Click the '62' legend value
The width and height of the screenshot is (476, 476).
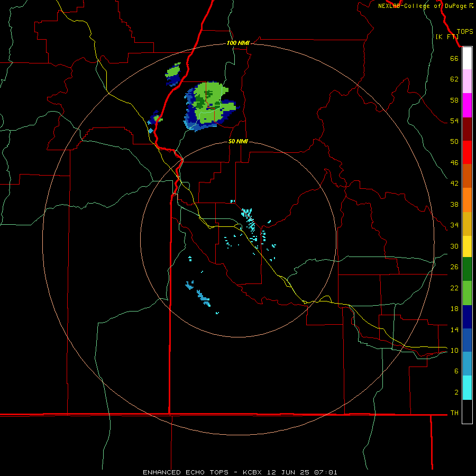click(x=454, y=79)
